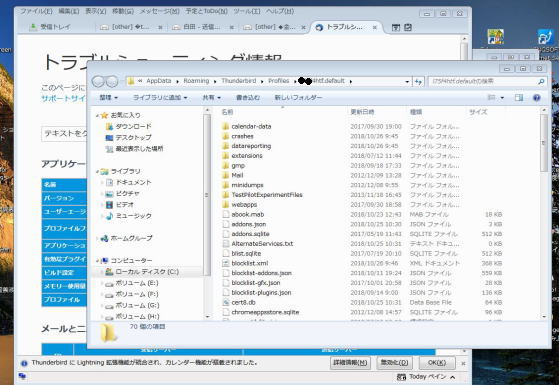The height and width of the screenshot is (385, 559).
Task: Select Volume (F:) in the navigation pane
Action: pos(137,294)
